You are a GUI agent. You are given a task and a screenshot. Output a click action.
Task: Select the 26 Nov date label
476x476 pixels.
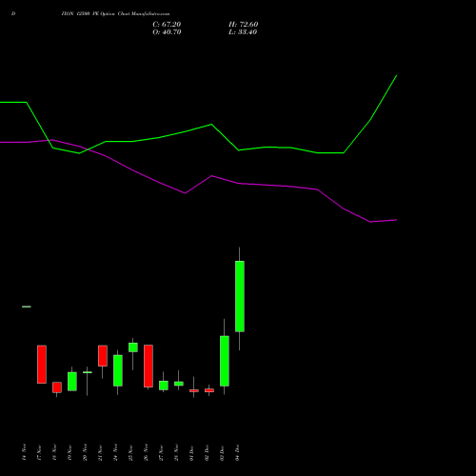click(x=146, y=452)
